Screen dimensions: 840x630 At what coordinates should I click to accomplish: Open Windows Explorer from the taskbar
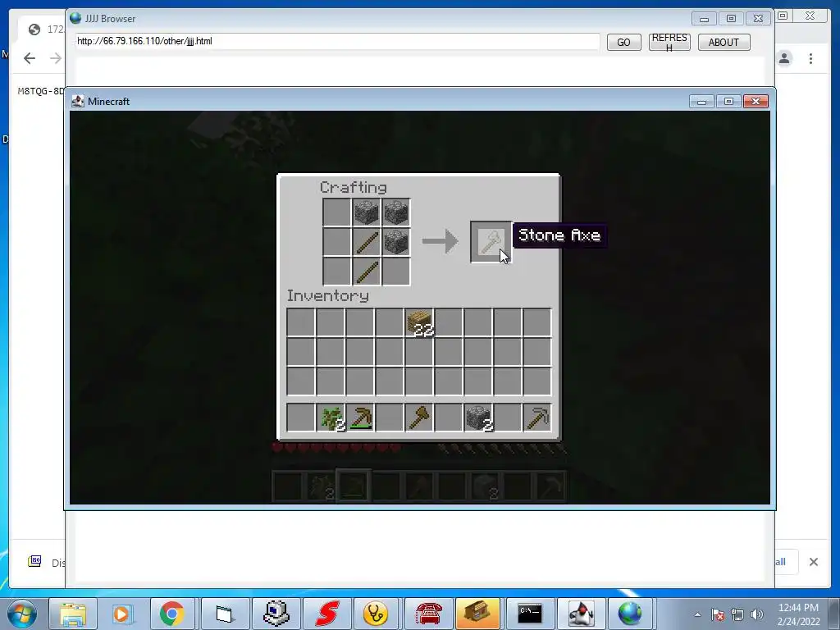point(73,614)
